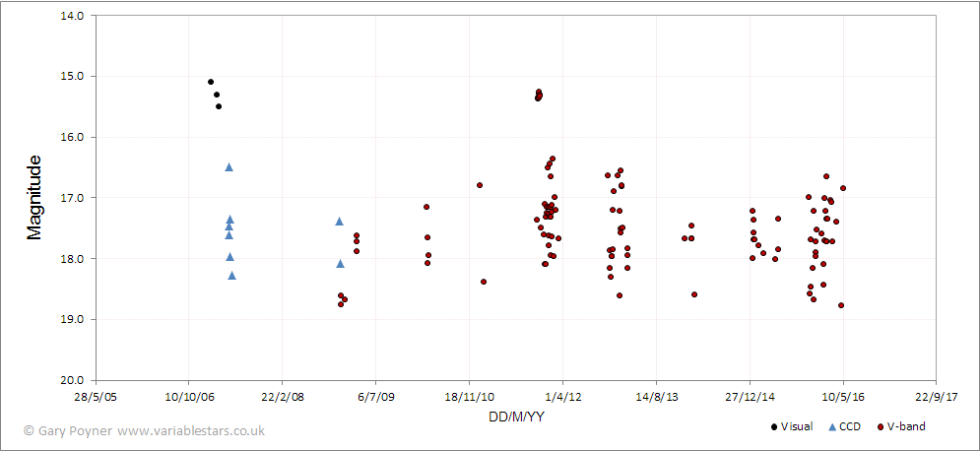Viewport: 980px width, 451px height.
Task: Click the V-band legend text
Action: pyautogui.click(x=906, y=426)
